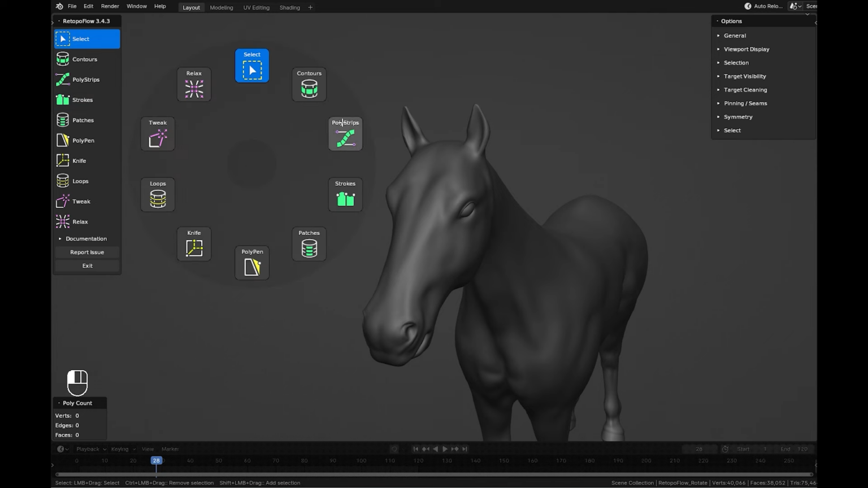The image size is (868, 488).
Task: Pick the Patches tool from the pie menu
Action: (309, 244)
